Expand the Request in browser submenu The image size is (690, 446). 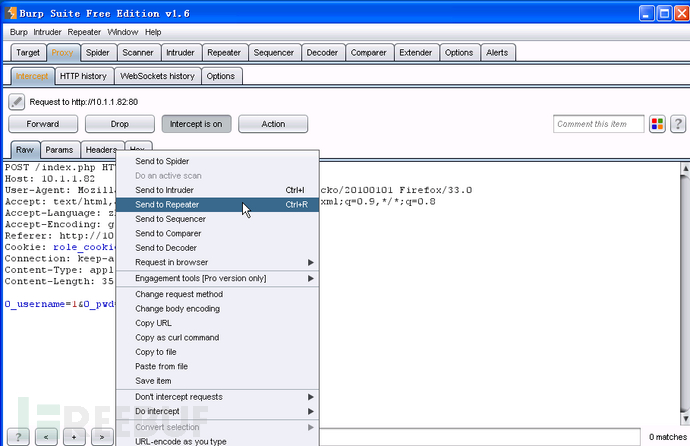[217, 262]
